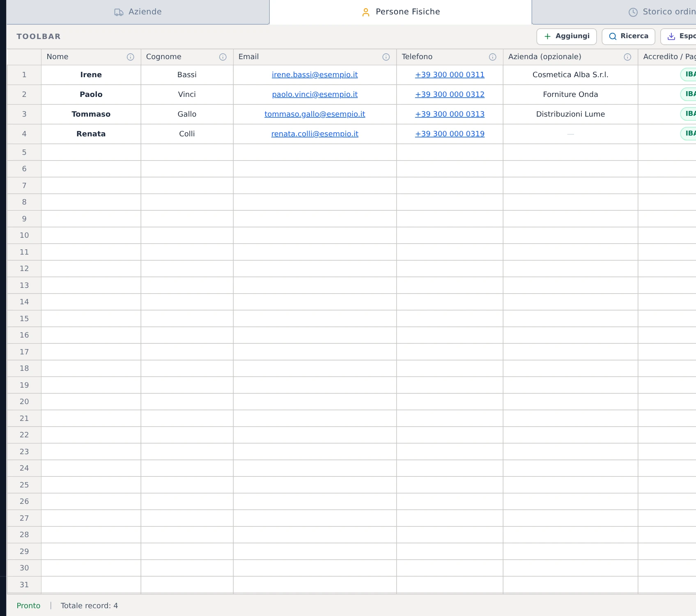The width and height of the screenshot is (696, 616).
Task: Click the Pronto status text
Action: click(28, 606)
